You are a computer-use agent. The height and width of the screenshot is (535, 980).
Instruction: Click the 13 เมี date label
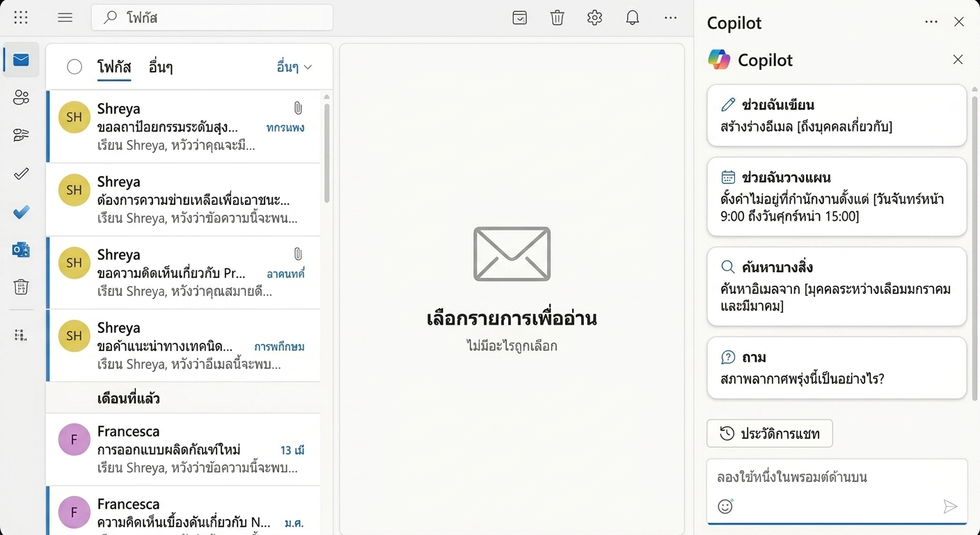(x=292, y=450)
